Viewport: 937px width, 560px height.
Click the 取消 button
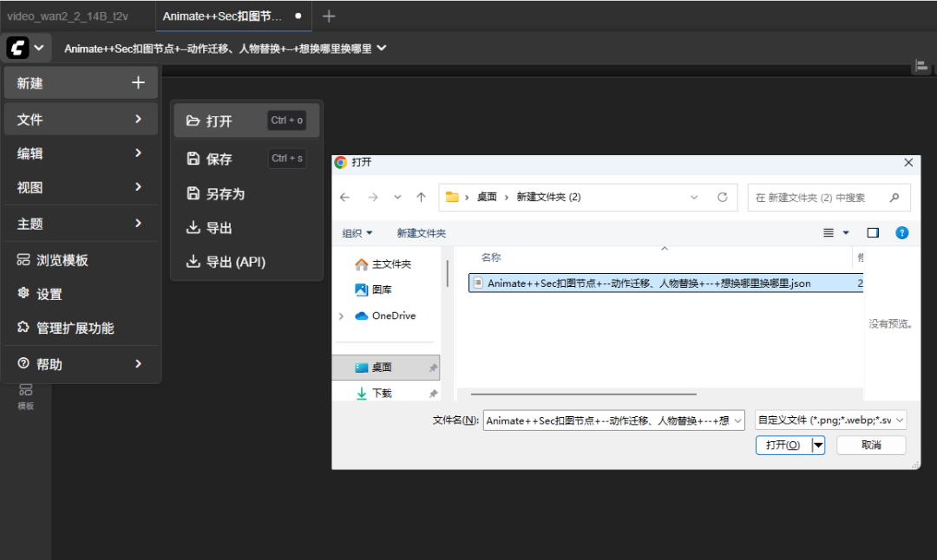point(871,445)
